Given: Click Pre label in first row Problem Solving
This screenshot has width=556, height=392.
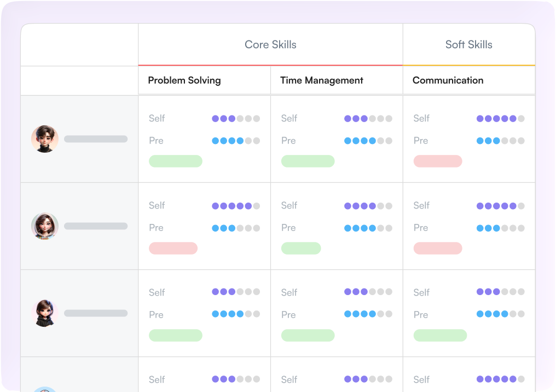Looking at the screenshot, I should 156,141.
